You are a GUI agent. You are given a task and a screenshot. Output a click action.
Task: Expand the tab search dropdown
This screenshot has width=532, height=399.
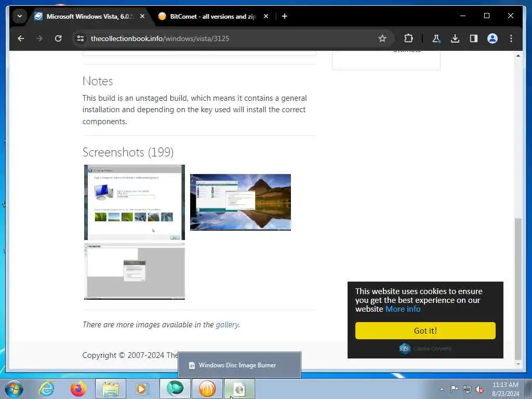click(x=20, y=16)
